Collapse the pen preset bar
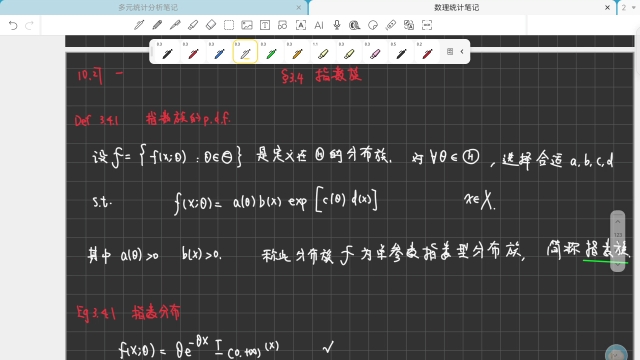The height and width of the screenshot is (360, 640). [462, 51]
